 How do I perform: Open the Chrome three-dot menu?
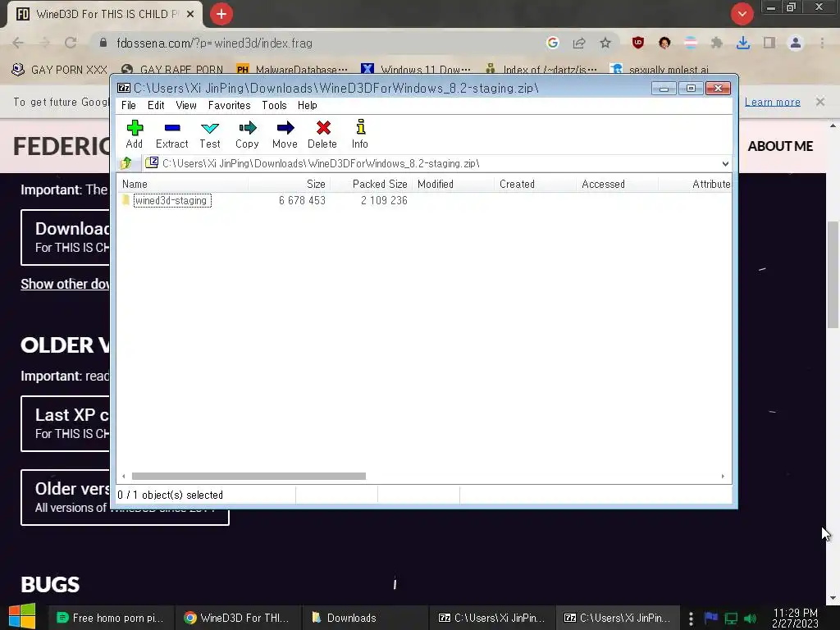click(822, 43)
